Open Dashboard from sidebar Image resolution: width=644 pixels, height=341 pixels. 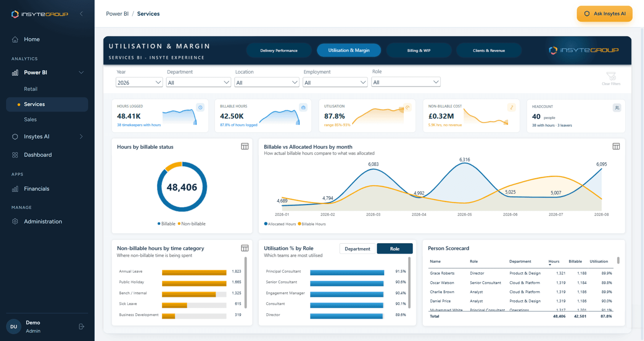tap(38, 155)
